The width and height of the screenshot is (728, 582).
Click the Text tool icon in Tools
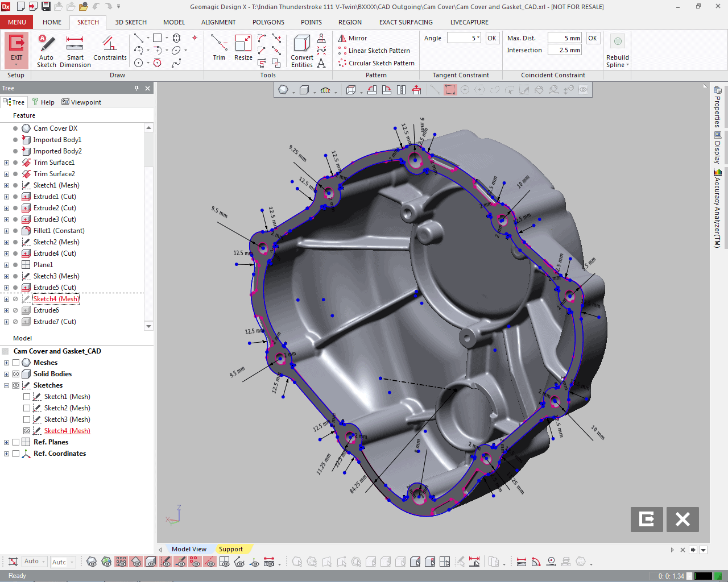coord(321,63)
